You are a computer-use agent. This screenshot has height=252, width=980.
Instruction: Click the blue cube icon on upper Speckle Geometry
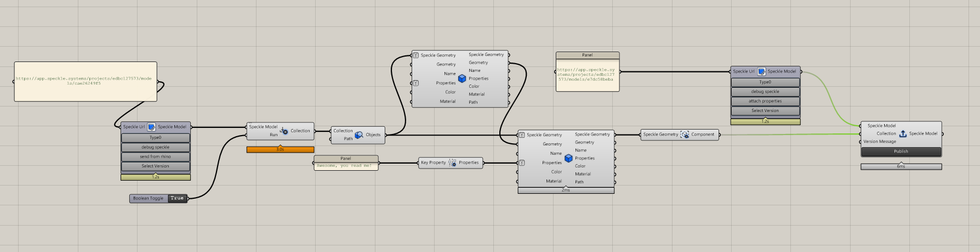coord(462,79)
